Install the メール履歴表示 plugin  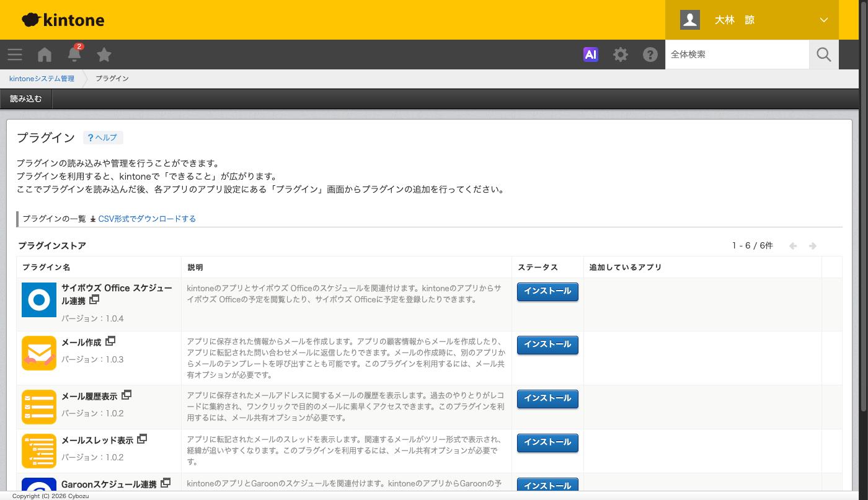[x=547, y=398]
